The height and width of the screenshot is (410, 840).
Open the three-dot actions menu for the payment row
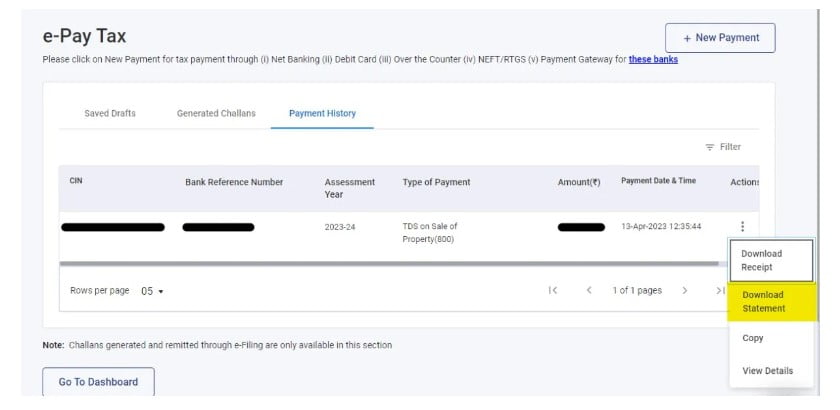pyautogui.click(x=742, y=227)
